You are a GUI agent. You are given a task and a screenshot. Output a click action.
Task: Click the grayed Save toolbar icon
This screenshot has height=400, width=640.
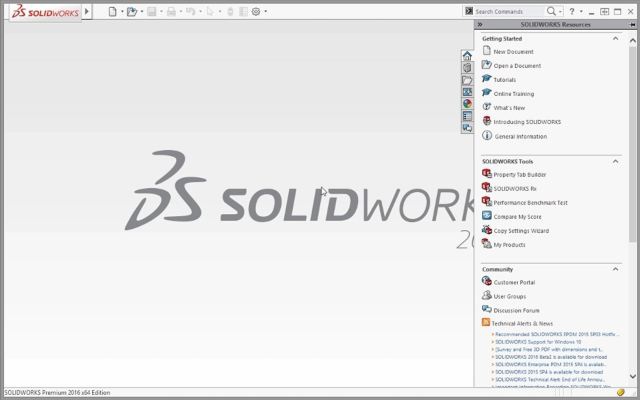coord(152,11)
